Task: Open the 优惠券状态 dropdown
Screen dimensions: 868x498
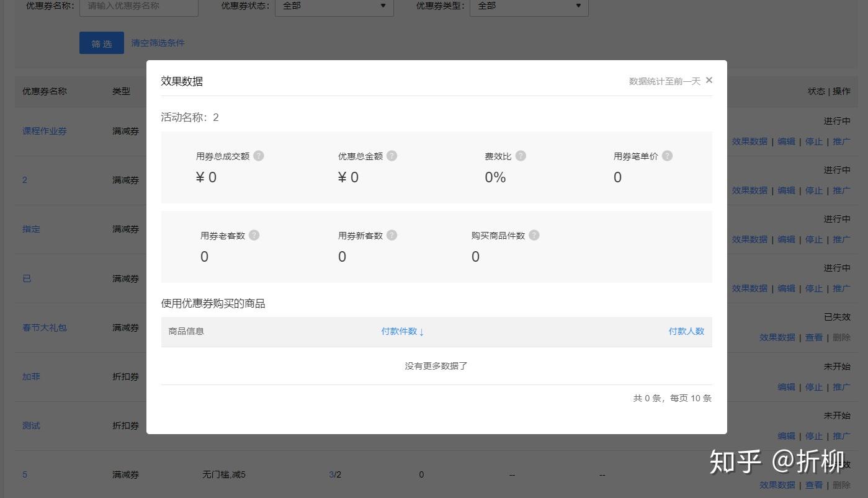Action: point(334,6)
